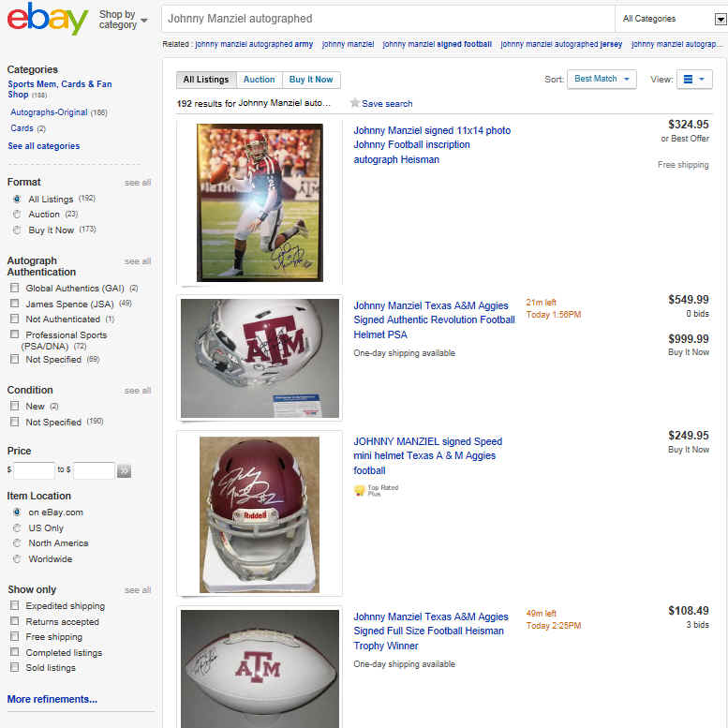
Task: Switch to the Buy It Now tab
Action: pos(311,80)
